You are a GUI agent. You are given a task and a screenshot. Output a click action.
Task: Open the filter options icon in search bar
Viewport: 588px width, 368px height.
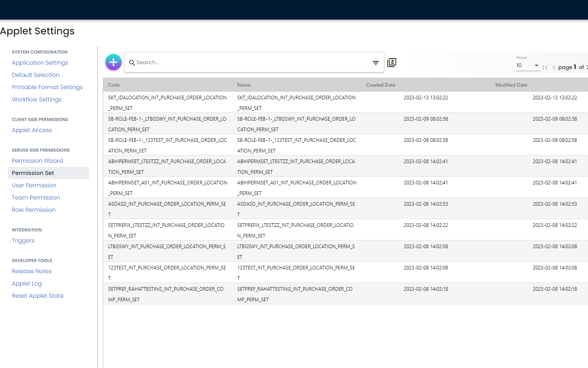376,63
